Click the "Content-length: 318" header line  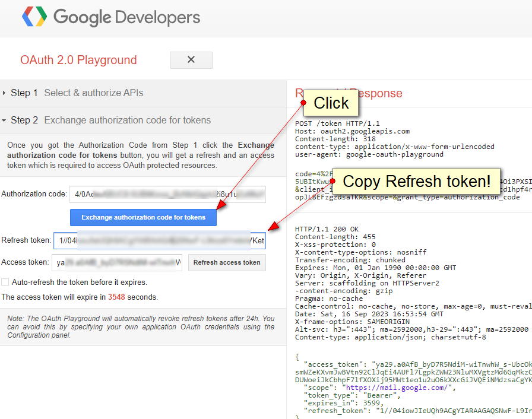[335, 139]
